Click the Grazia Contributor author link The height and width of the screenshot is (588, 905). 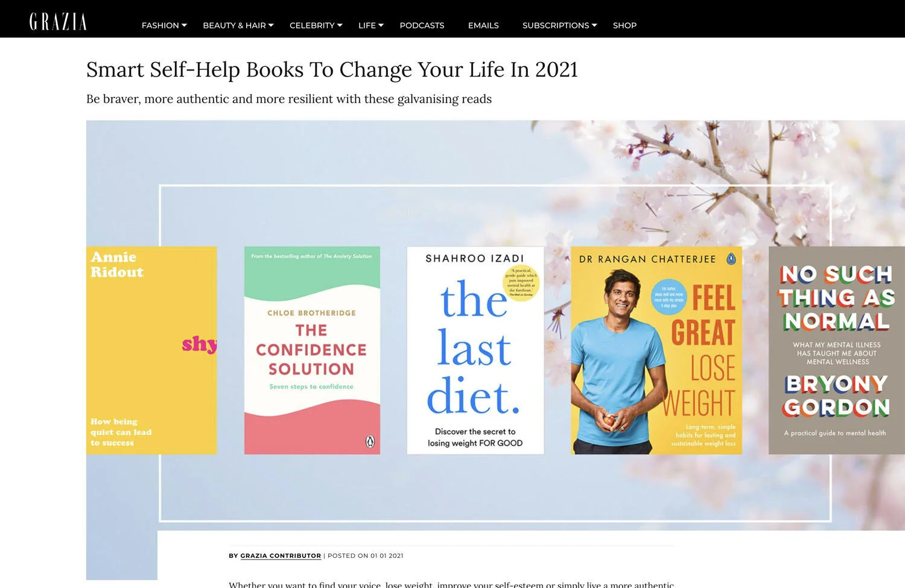tap(281, 555)
